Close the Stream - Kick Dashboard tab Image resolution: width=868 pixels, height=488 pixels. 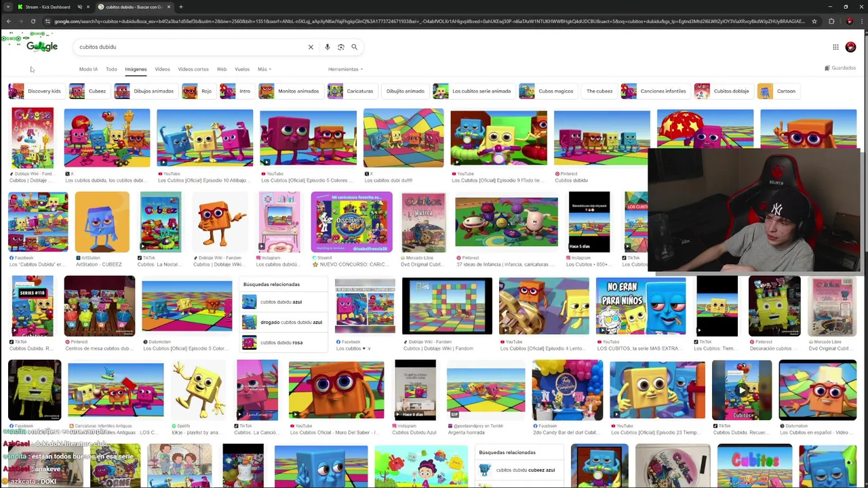click(x=89, y=7)
